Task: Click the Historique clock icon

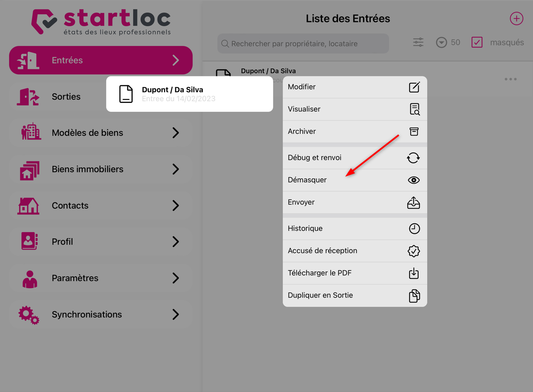Action: pyautogui.click(x=414, y=229)
